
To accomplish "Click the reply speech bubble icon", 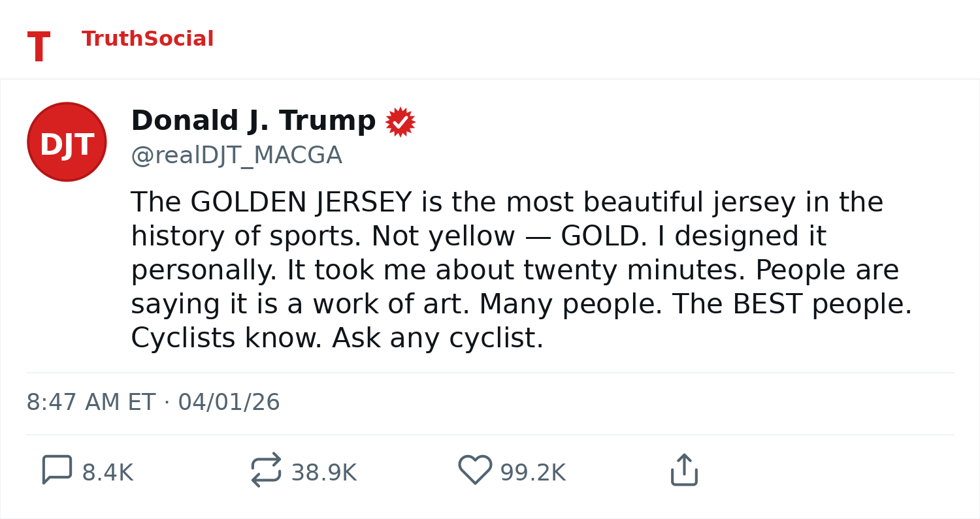I will (x=57, y=470).
